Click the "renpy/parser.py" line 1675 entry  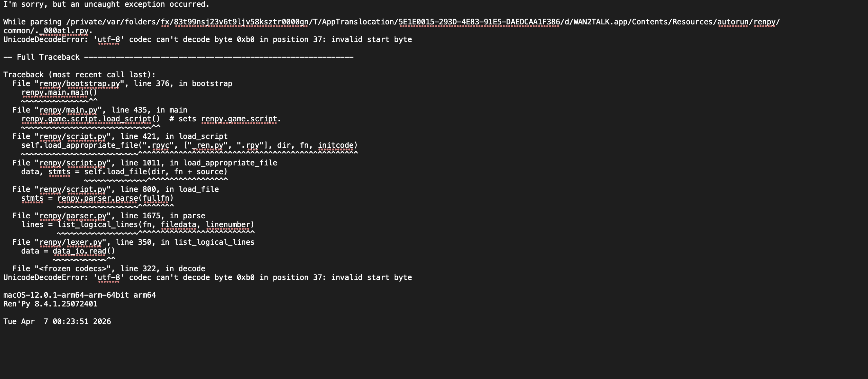coord(108,216)
